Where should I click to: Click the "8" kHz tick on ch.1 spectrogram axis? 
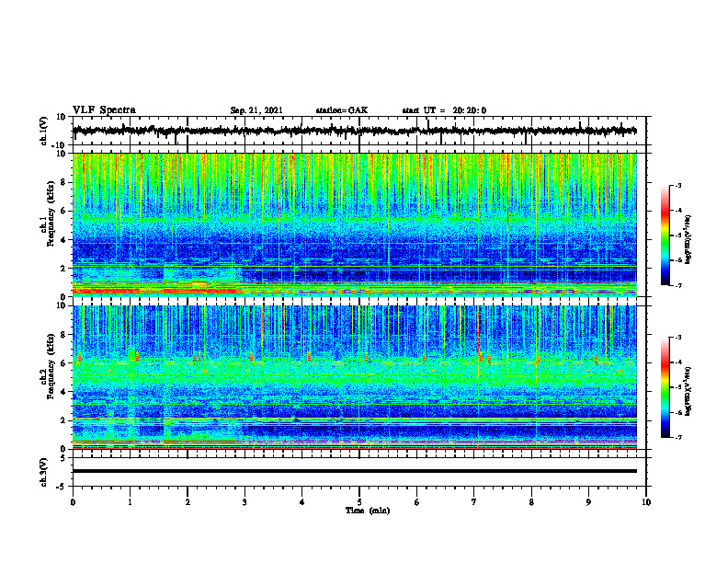pyautogui.click(x=63, y=182)
